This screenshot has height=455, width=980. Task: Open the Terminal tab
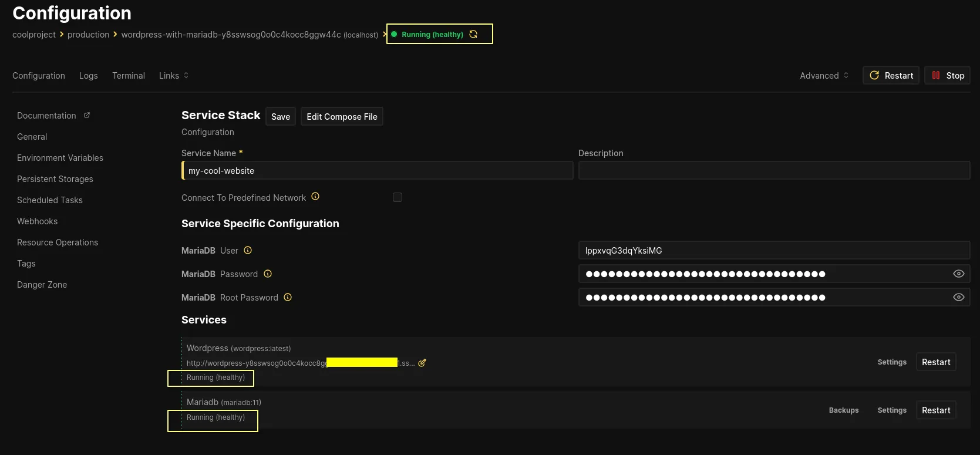129,76
